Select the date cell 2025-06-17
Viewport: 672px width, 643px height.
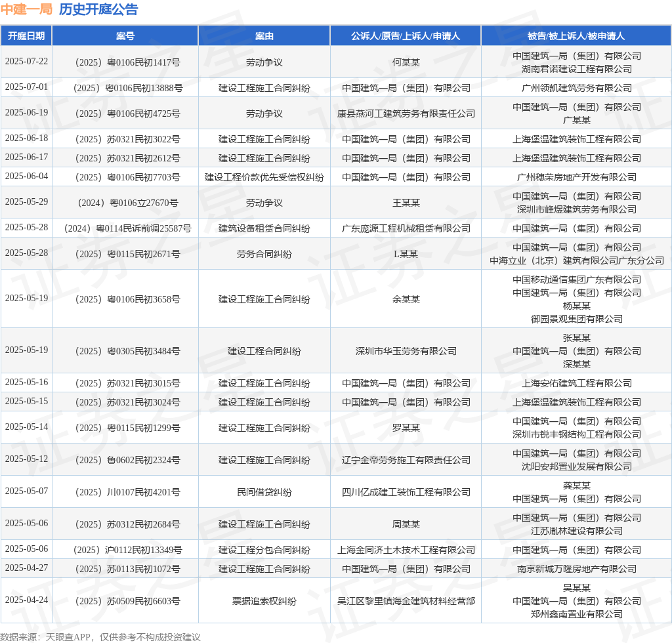coord(26,157)
